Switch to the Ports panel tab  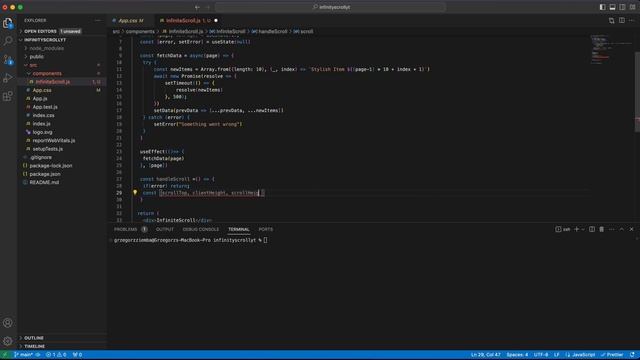(266, 229)
